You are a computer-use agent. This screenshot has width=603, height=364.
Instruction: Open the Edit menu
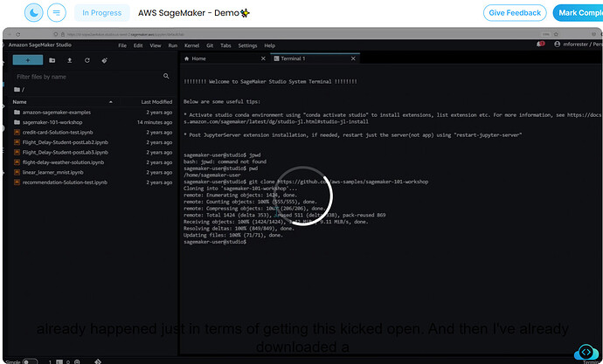coord(138,45)
